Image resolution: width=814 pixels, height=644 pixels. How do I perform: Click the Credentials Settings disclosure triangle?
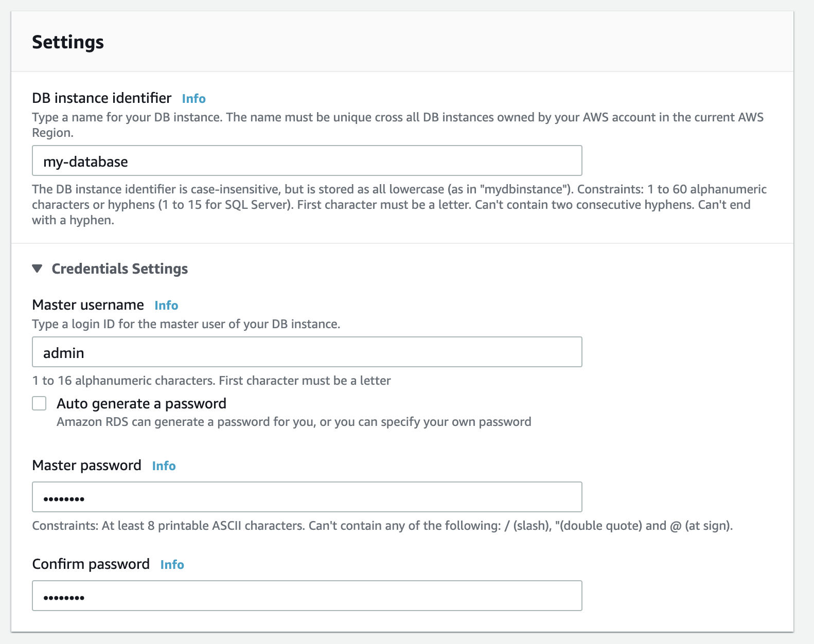[37, 268]
